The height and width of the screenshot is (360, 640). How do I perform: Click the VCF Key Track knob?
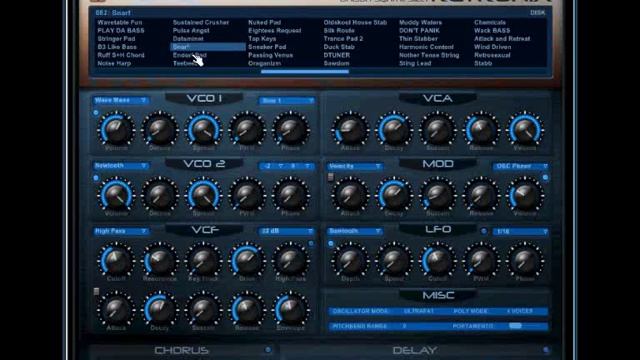[x=204, y=260]
